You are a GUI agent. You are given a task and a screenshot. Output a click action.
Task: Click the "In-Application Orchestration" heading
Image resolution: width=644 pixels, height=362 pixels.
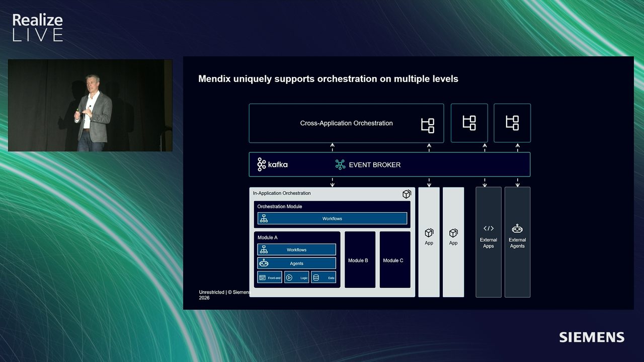point(282,193)
